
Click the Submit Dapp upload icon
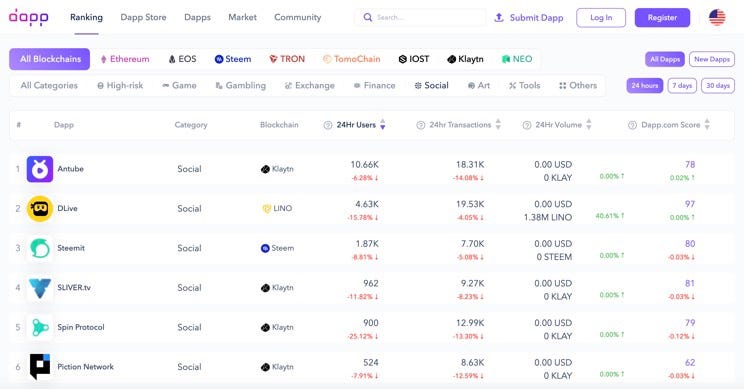(x=499, y=18)
